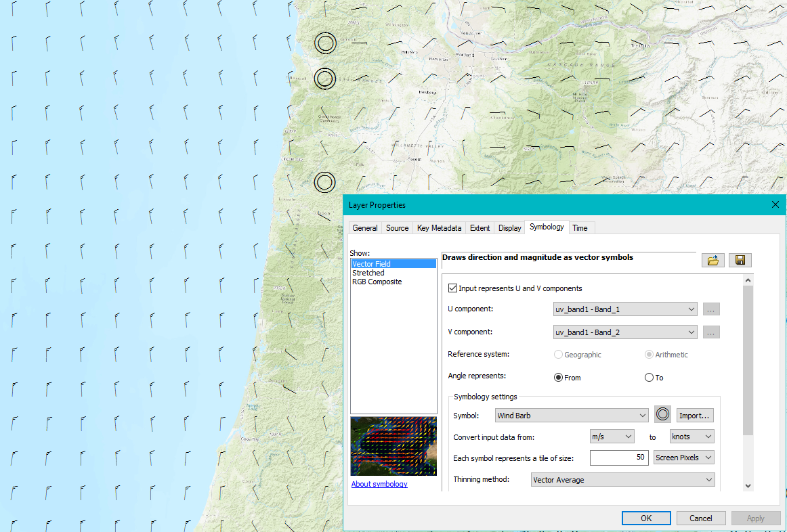The image size is (787, 532).
Task: Switch to the General tab
Action: coord(365,228)
